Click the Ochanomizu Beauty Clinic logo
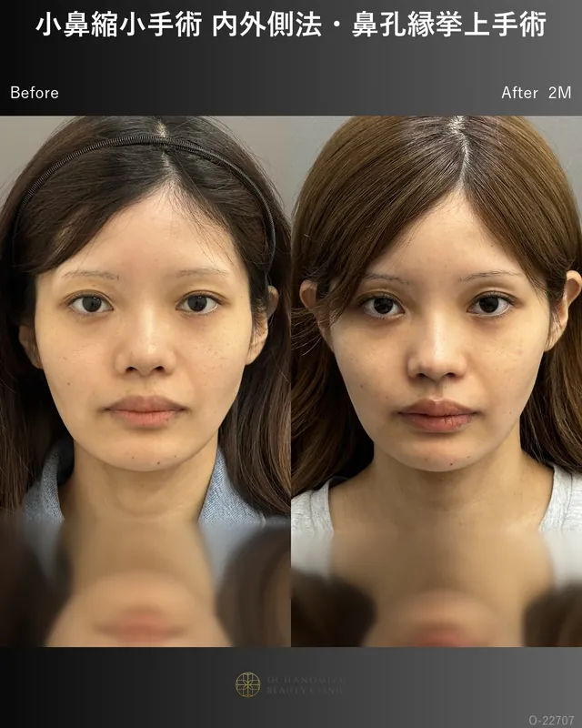Screen dimensions: 582x728 tap(289, 685)
